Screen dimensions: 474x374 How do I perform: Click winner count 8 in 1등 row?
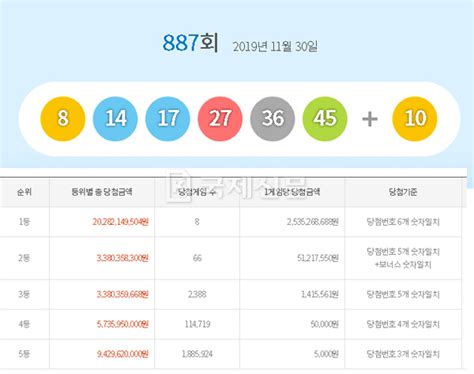pos(197,222)
